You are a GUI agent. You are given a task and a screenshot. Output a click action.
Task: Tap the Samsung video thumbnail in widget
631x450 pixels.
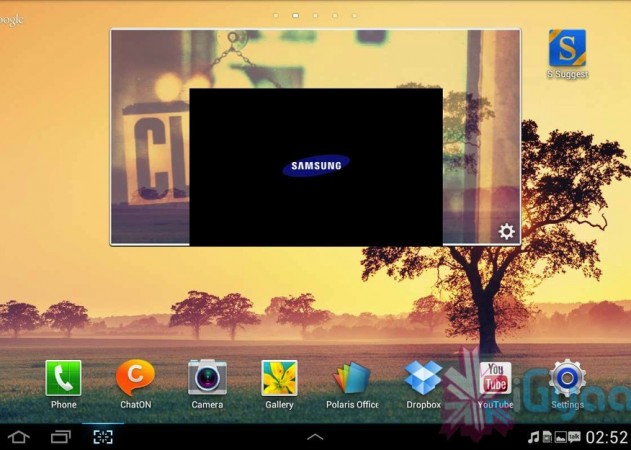click(316, 166)
